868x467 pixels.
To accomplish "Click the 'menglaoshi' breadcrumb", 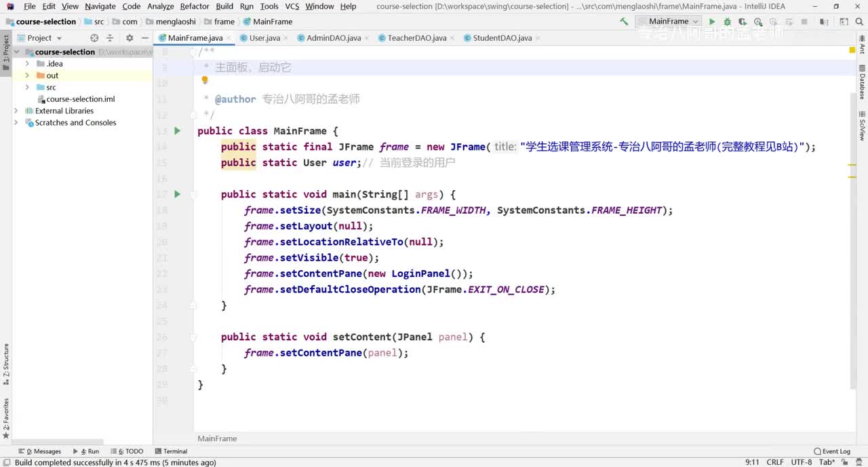I will click(170, 22).
